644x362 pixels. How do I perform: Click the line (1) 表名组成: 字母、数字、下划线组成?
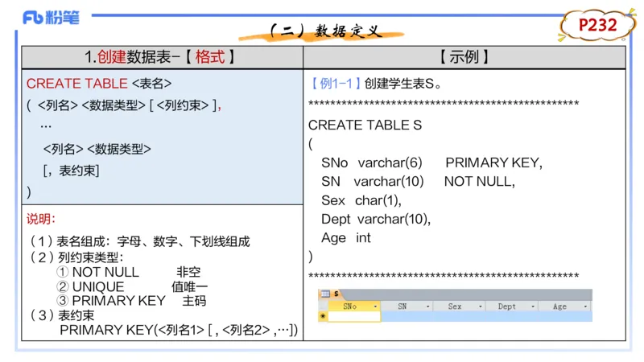pyautogui.click(x=140, y=241)
